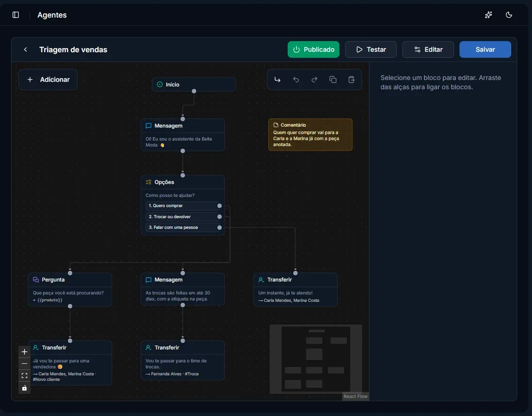Select Transferir block for vendedora
Screen dimensions: 532x416
(70, 363)
